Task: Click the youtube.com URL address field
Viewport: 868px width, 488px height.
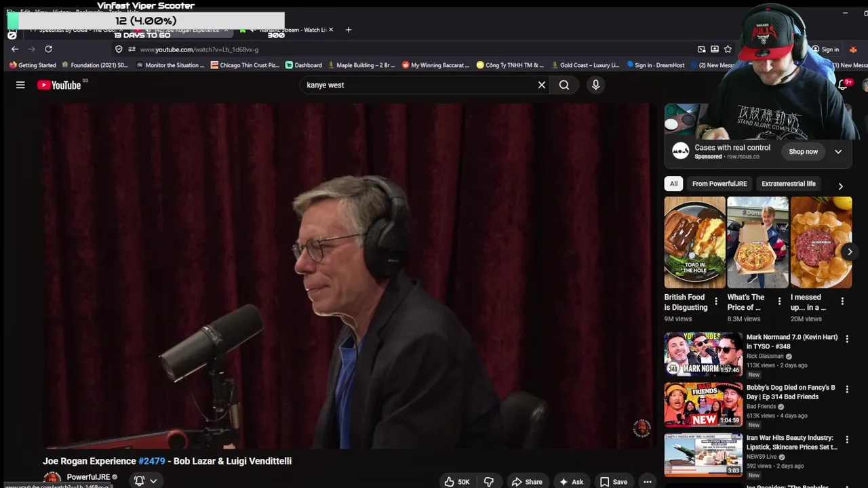Action: point(407,49)
